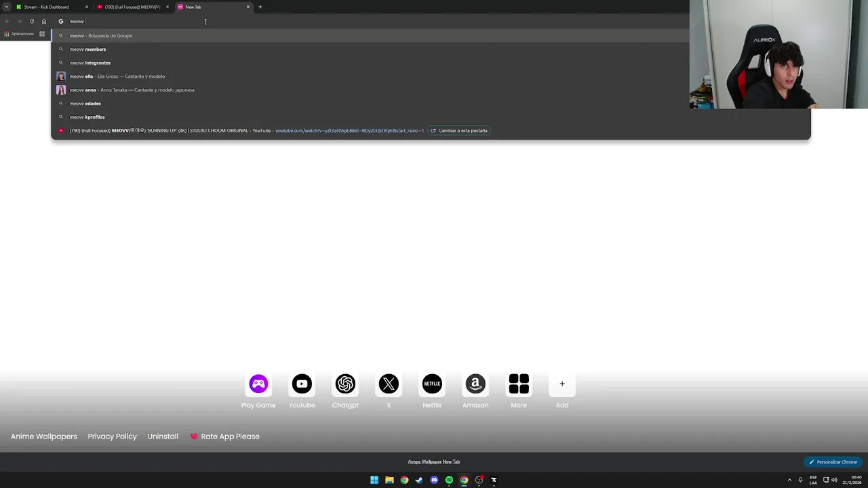Click the Uninstall link

[x=163, y=436]
